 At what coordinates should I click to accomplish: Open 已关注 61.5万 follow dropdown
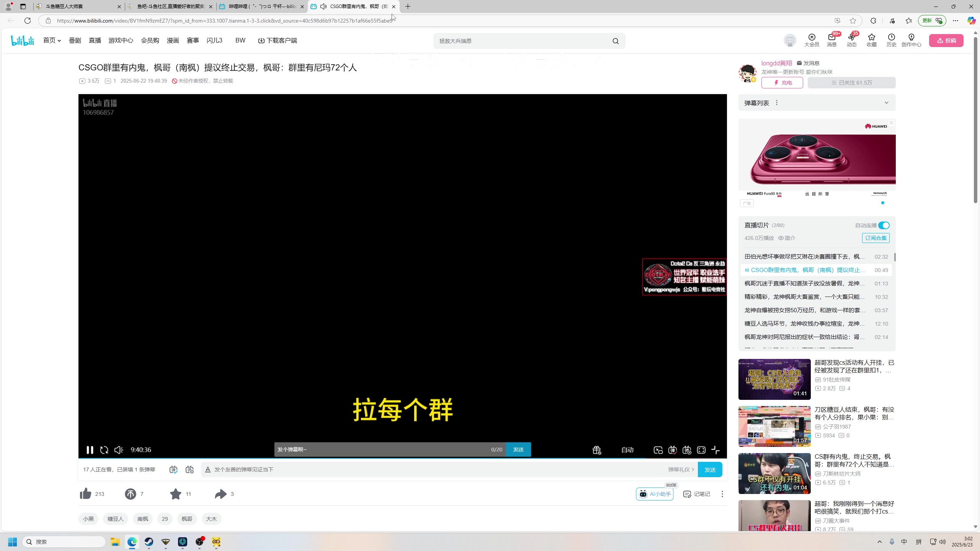click(852, 83)
